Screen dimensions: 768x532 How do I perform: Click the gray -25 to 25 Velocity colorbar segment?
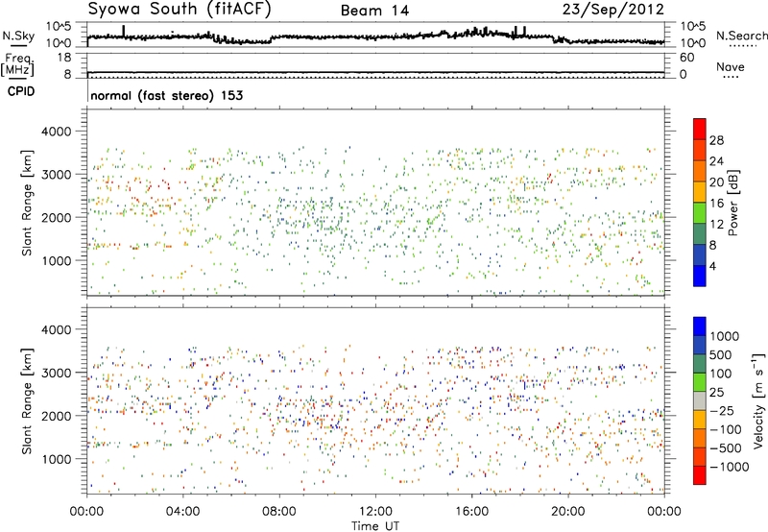click(700, 401)
